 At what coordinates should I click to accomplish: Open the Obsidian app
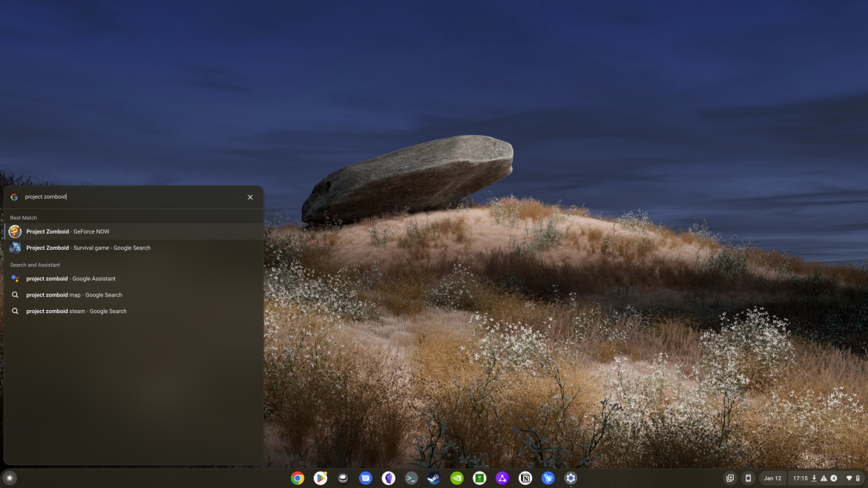(x=388, y=478)
